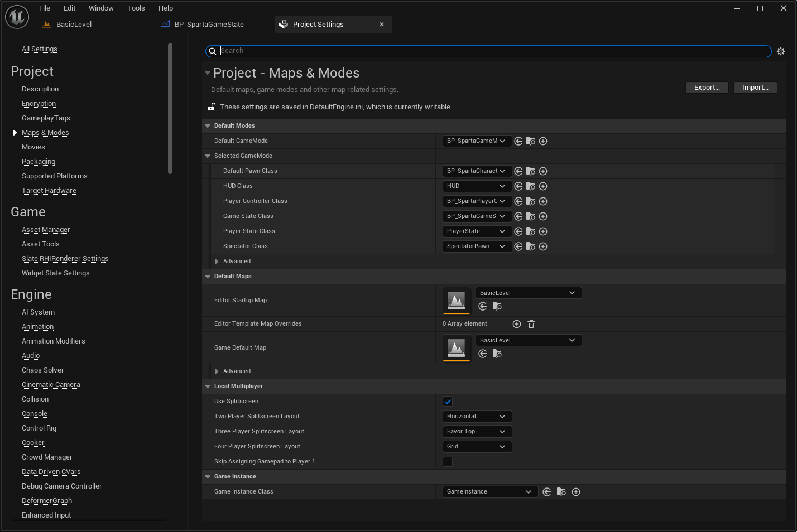Click the settings search field
Image resolution: width=797 pixels, height=532 pixels.
491,51
